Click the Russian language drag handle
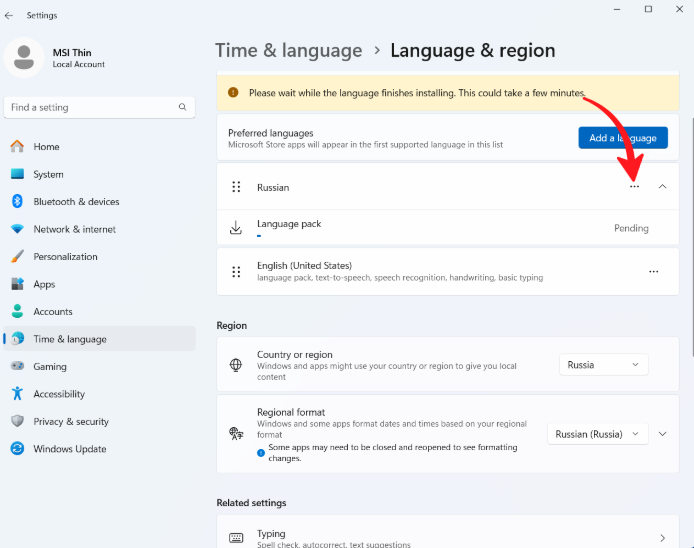The height and width of the screenshot is (548, 694). [236, 187]
